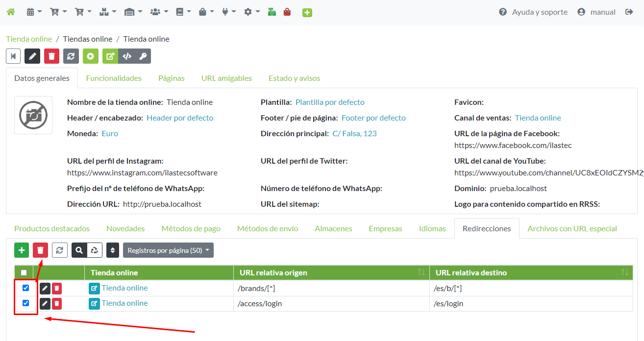Viewport: 644px width, 341px height.
Task: Delete the /brands/[*] redirection row
Action: [57, 289]
